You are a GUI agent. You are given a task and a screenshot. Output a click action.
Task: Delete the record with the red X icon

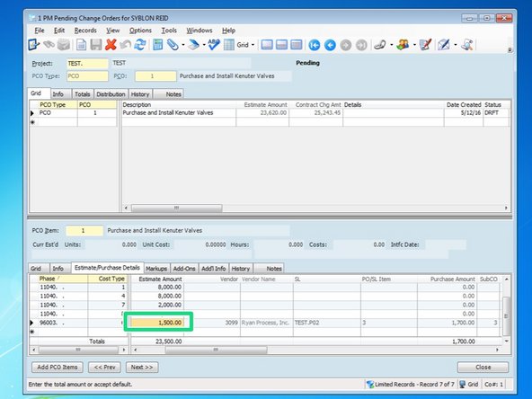111,44
